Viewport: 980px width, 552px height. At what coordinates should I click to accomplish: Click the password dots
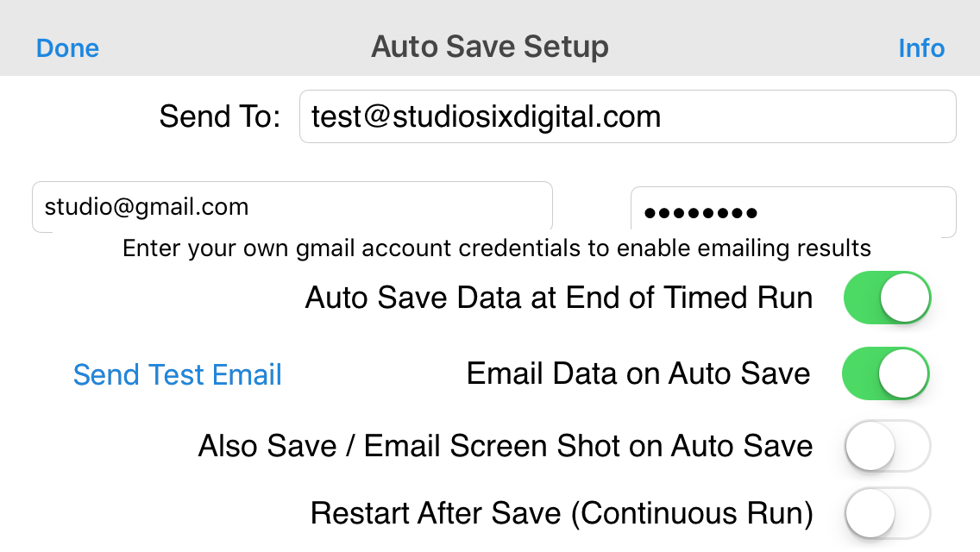click(700, 213)
